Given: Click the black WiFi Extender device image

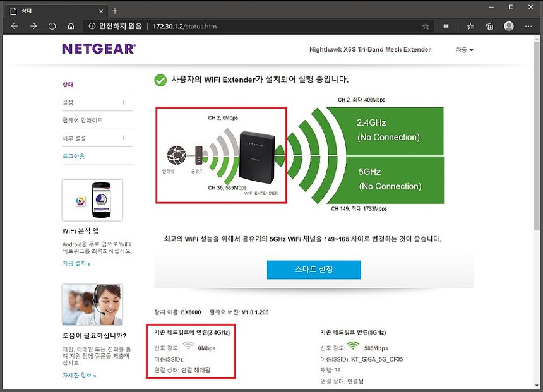Looking at the screenshot, I should coord(258,157).
